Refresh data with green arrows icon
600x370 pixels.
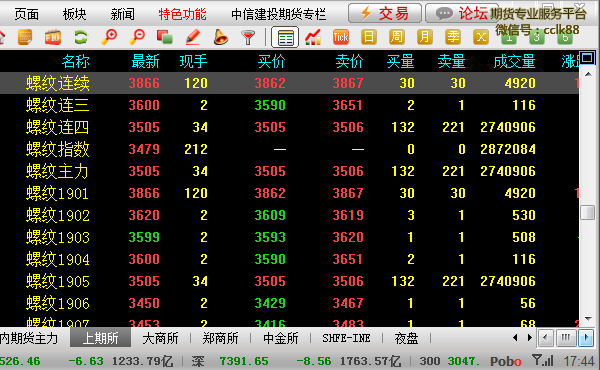[81, 37]
